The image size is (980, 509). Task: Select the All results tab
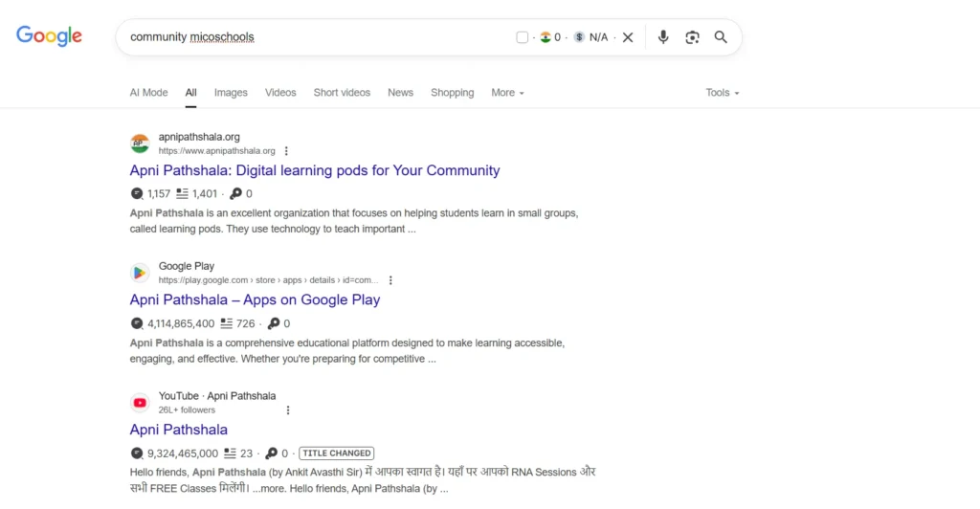[190, 93]
